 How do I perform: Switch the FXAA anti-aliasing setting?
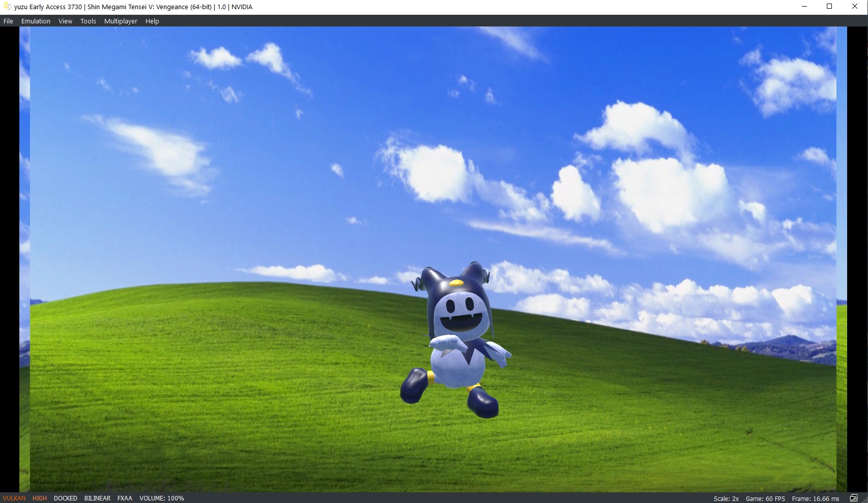click(x=125, y=498)
